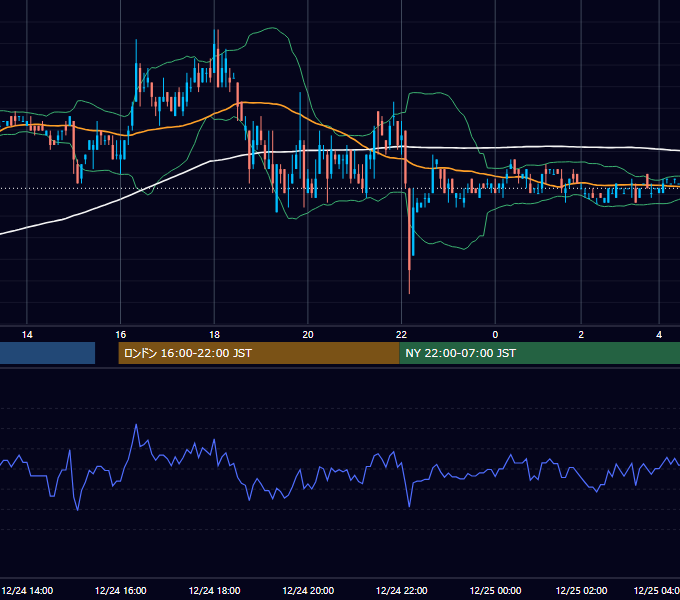Click the ロンドン 16:00-22:00 JST session bar
The height and width of the screenshot is (600, 680).
click(x=258, y=353)
